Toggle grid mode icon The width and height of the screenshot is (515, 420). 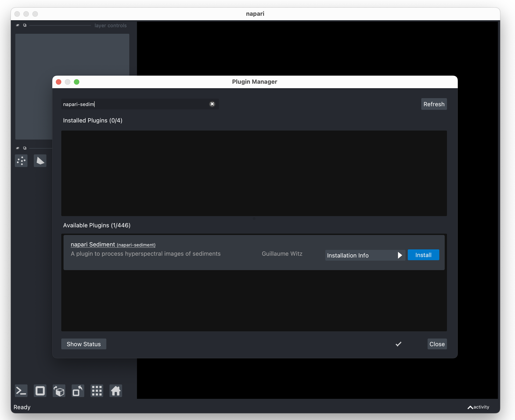click(97, 391)
